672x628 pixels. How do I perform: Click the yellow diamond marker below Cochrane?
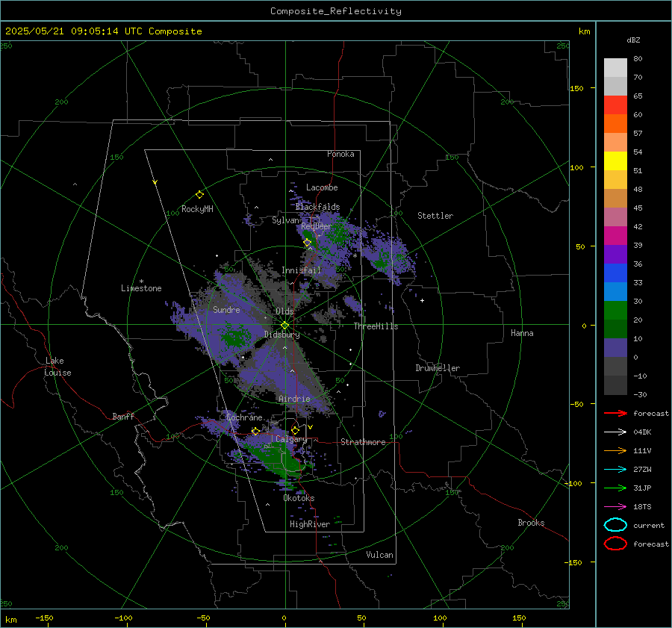tap(255, 431)
